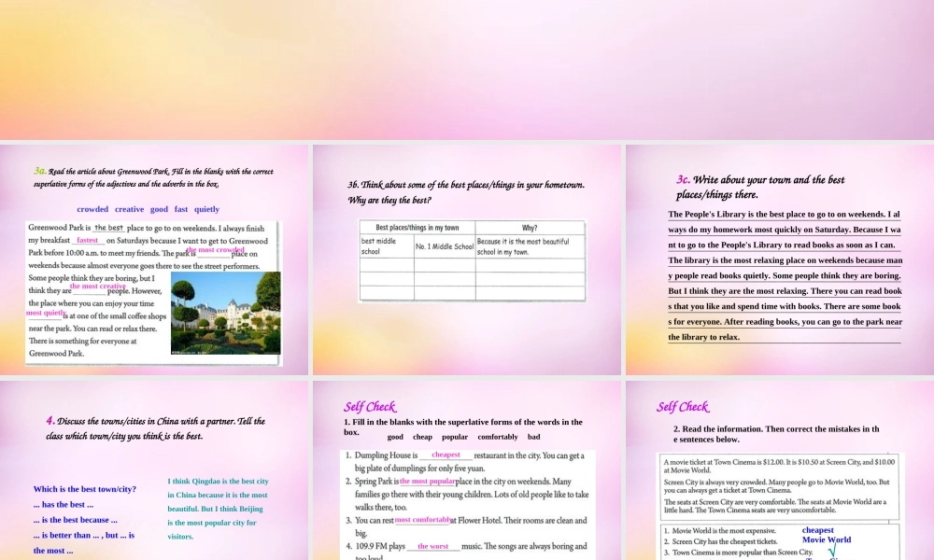Click 'good' in the 3a word box
This screenshot has width=934, height=560.
pos(159,209)
